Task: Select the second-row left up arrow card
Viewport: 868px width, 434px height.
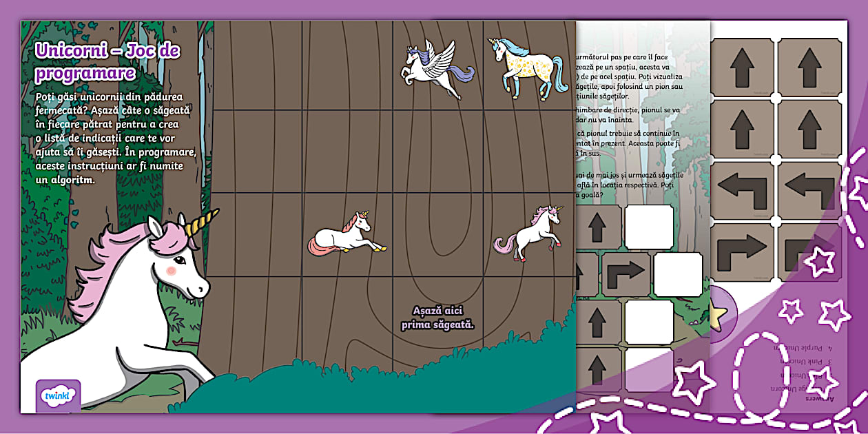Action: [x=742, y=129]
